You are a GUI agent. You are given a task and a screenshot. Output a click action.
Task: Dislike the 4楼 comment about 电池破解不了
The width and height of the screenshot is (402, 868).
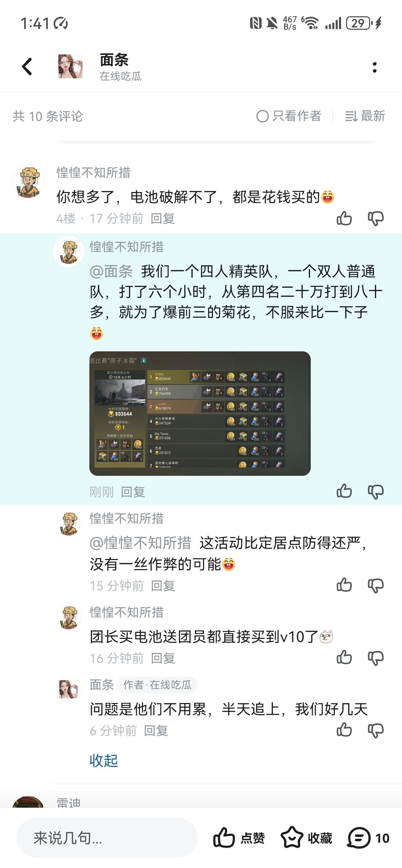pyautogui.click(x=376, y=218)
